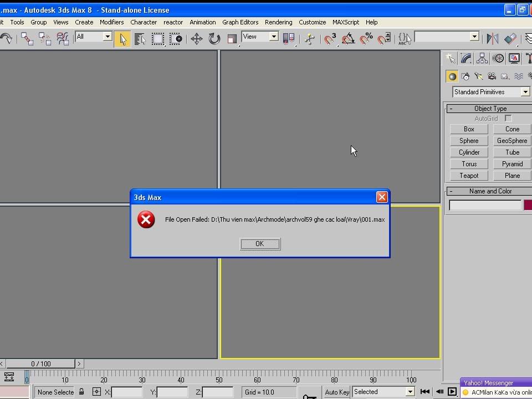
Task: Select the Cameras category icon
Action: pos(492,76)
